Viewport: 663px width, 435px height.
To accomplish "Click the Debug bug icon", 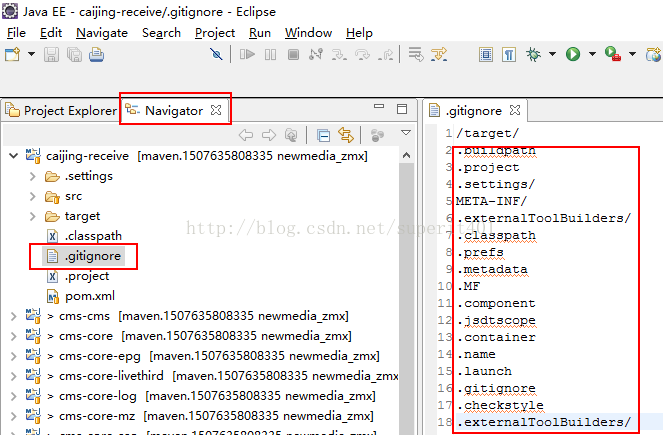I will click(x=534, y=54).
